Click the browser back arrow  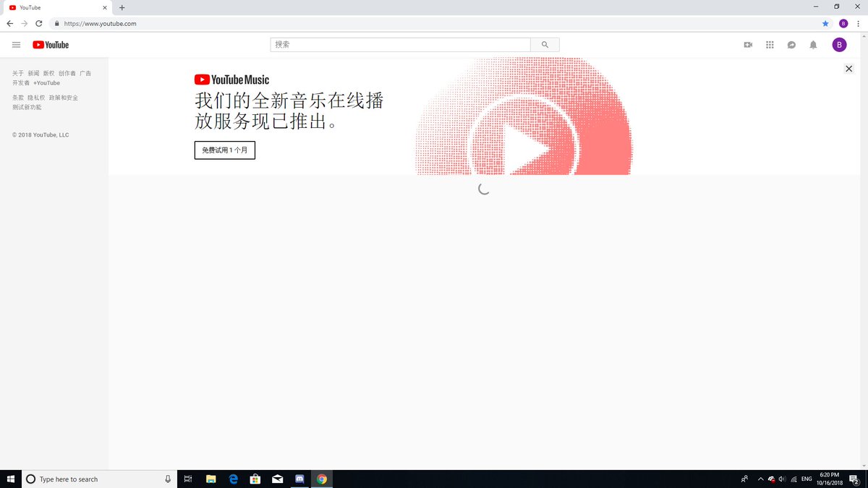(9, 23)
